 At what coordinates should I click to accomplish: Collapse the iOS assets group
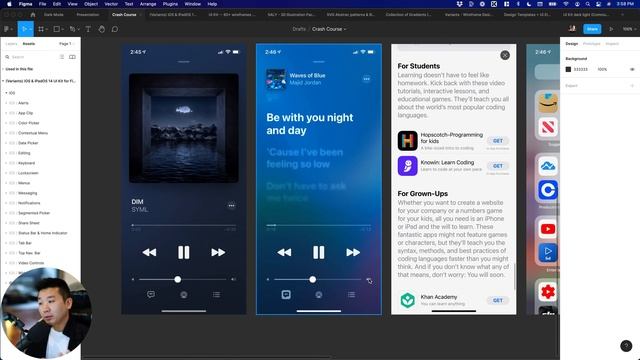pyautogui.click(x=7, y=93)
